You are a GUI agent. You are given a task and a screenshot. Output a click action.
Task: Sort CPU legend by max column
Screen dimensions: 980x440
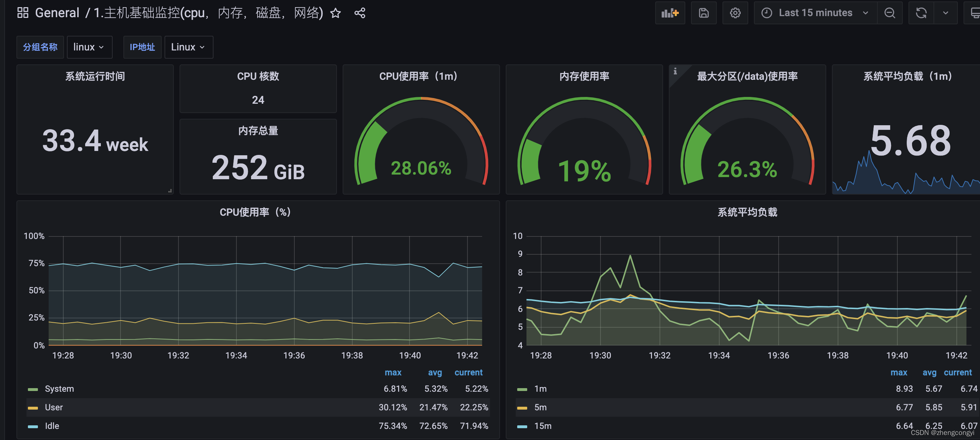pos(393,372)
